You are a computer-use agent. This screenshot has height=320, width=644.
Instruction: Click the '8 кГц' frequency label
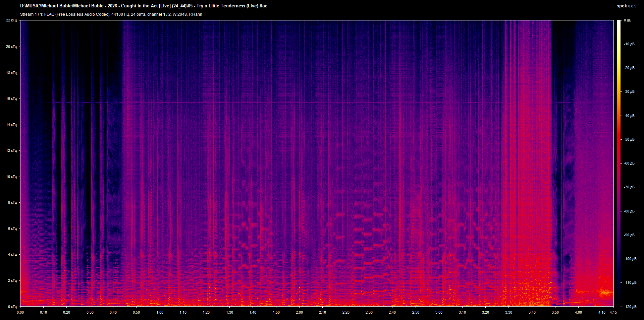point(12,202)
